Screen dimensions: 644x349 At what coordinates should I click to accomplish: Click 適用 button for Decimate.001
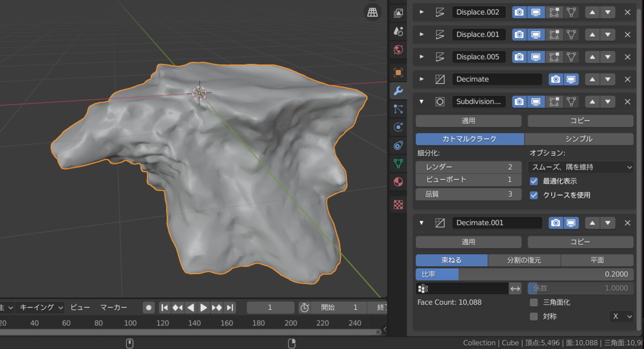tap(468, 242)
